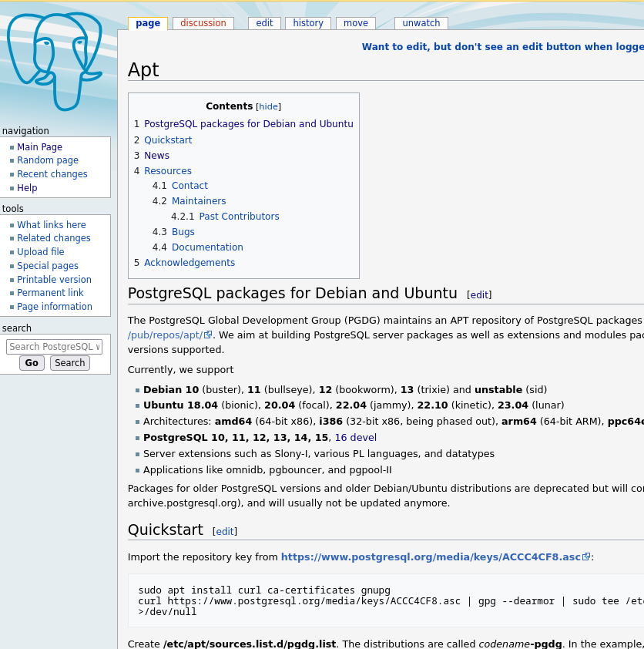Jump to 4.3 Bugs entry

183,232
